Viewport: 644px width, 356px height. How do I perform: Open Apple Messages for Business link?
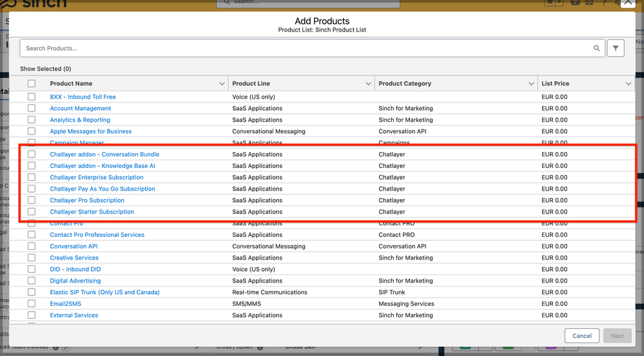click(91, 131)
